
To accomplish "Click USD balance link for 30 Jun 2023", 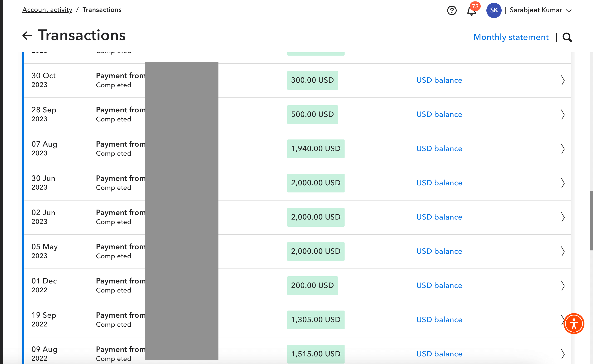I will pos(439,183).
